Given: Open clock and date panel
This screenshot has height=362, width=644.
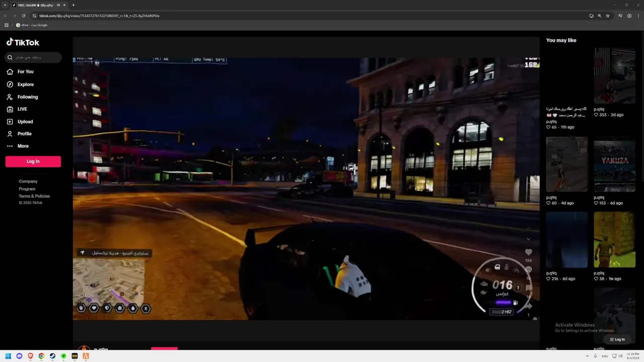Looking at the screenshot, I should click(633, 356).
